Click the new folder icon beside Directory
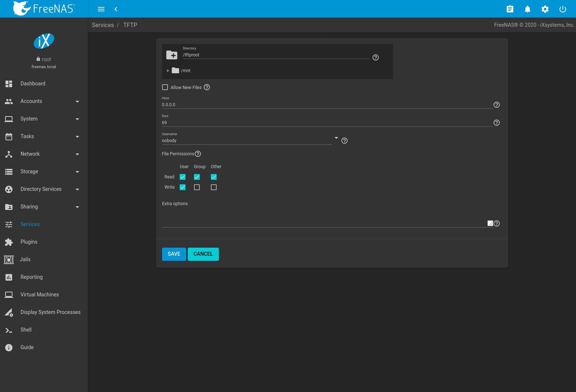The width and height of the screenshot is (576, 392). point(172,55)
